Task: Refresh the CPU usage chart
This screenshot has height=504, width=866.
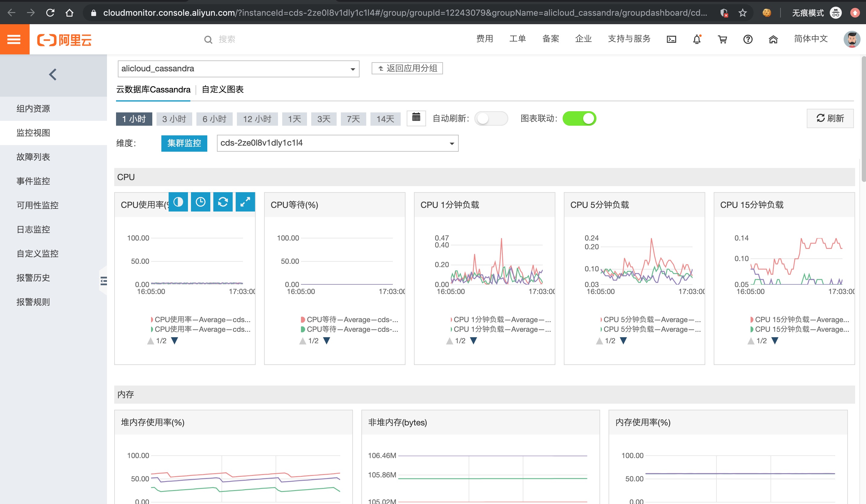Action: coord(223,202)
